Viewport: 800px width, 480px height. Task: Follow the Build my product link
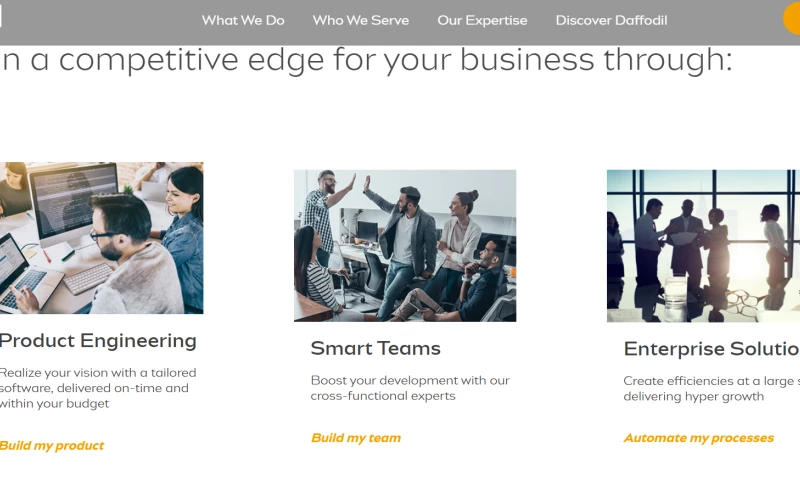point(52,446)
